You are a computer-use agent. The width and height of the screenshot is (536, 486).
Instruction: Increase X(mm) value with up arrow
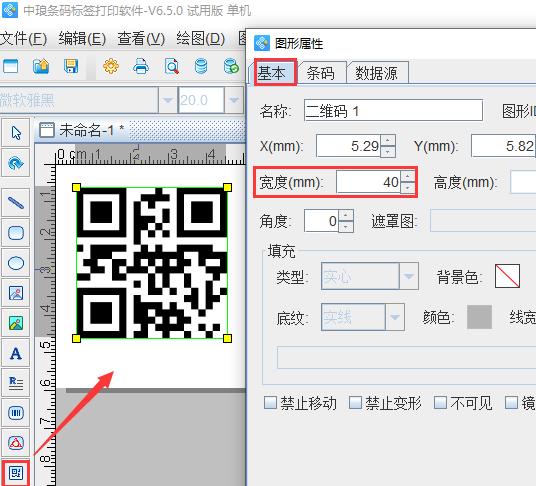coord(388,140)
